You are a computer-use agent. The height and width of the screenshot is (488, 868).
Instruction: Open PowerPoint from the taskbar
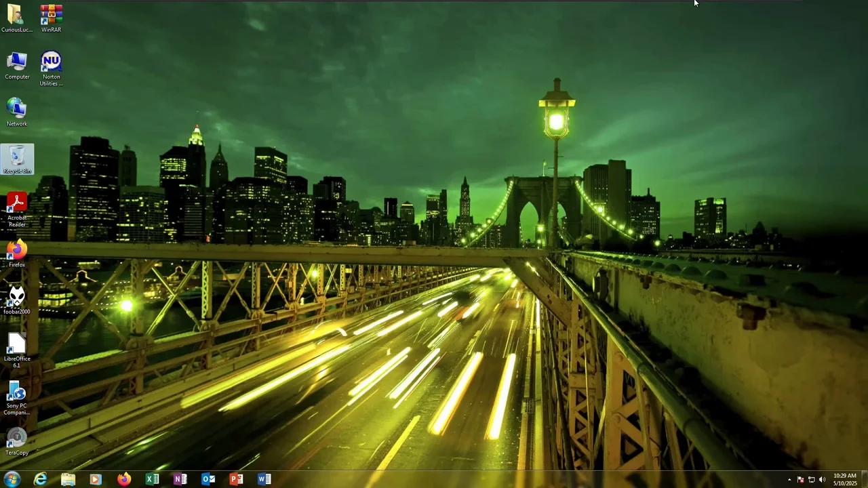click(236, 480)
